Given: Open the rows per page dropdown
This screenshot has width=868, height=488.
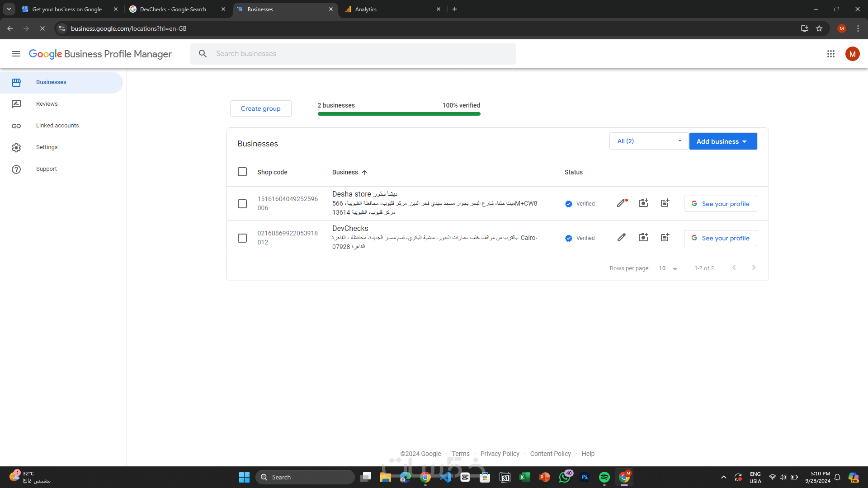Looking at the screenshot, I should tap(668, 268).
